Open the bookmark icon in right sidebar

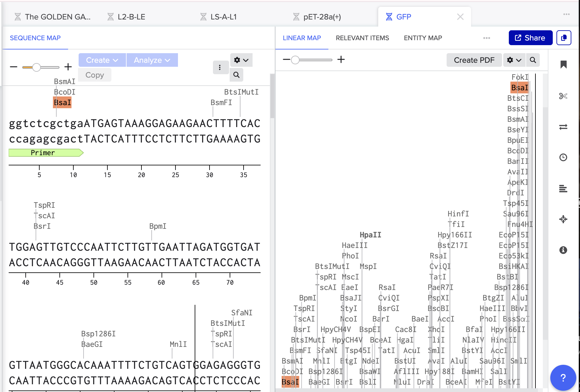click(x=563, y=65)
